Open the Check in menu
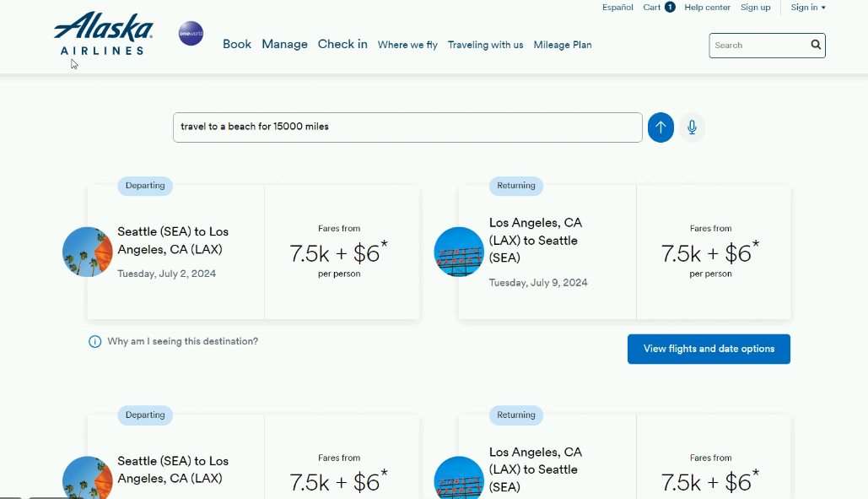Viewport: 868px width, 499px height. click(342, 44)
